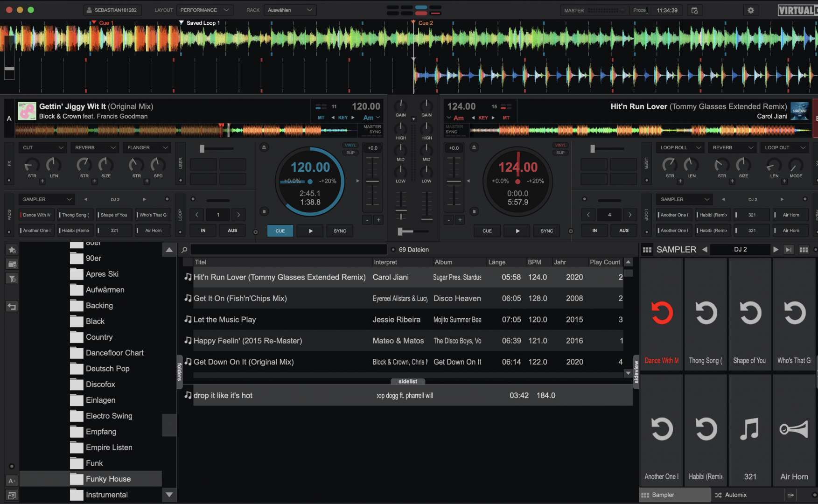818x504 pixels.
Task: Open the Am key dropdown on deck A
Action: 371,118
